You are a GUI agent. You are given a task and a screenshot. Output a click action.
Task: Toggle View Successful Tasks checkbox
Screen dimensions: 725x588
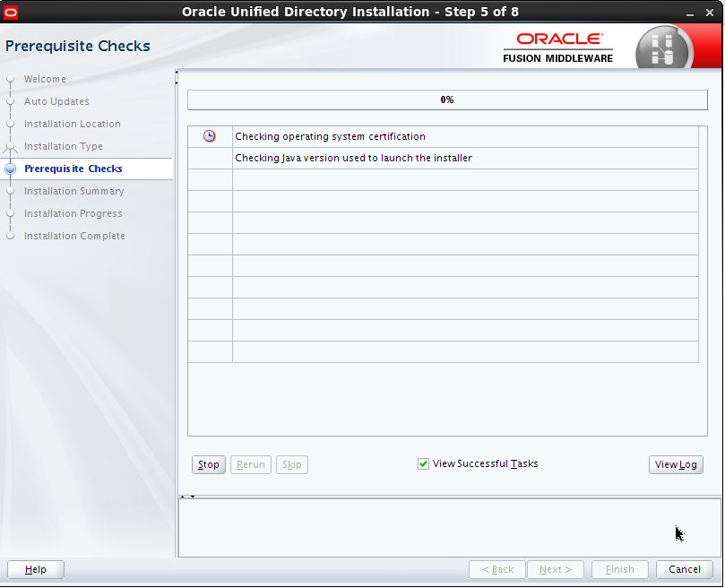coord(423,463)
